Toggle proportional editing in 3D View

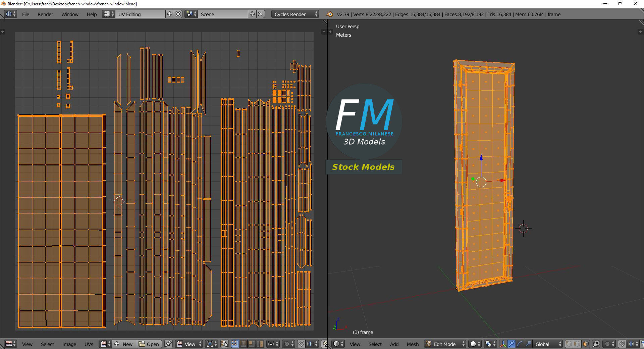(609, 344)
